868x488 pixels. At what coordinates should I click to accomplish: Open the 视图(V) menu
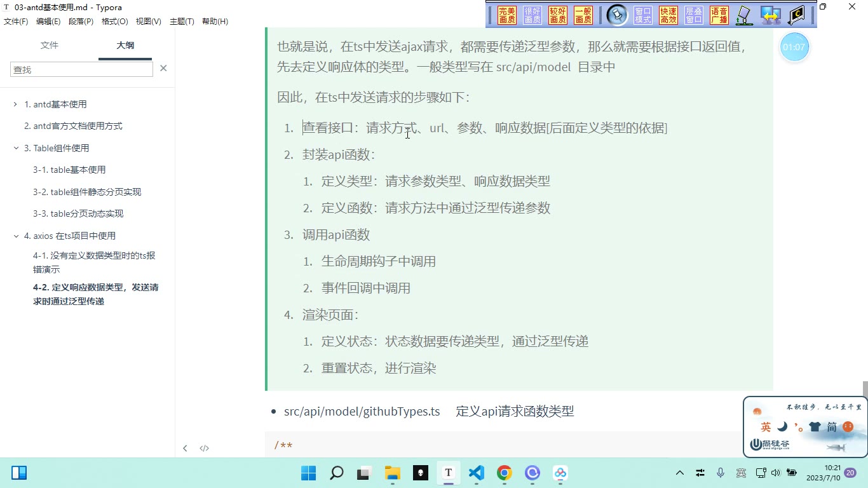148,22
